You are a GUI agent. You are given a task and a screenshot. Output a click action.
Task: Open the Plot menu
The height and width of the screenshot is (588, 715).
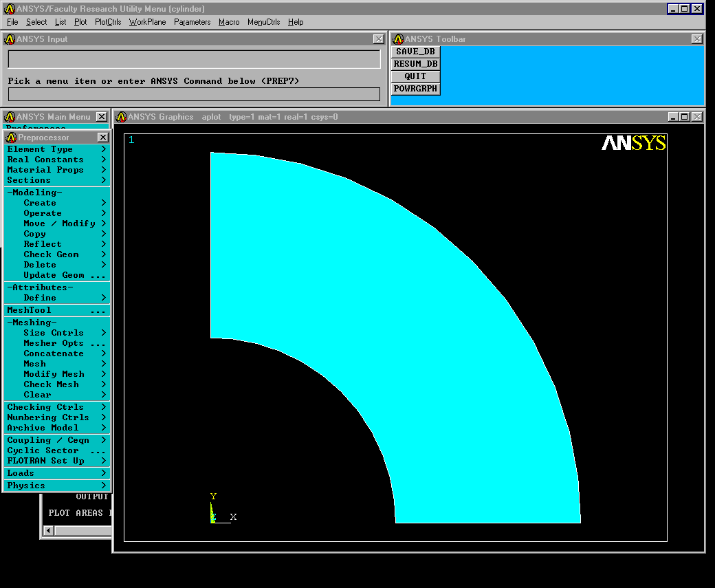80,22
